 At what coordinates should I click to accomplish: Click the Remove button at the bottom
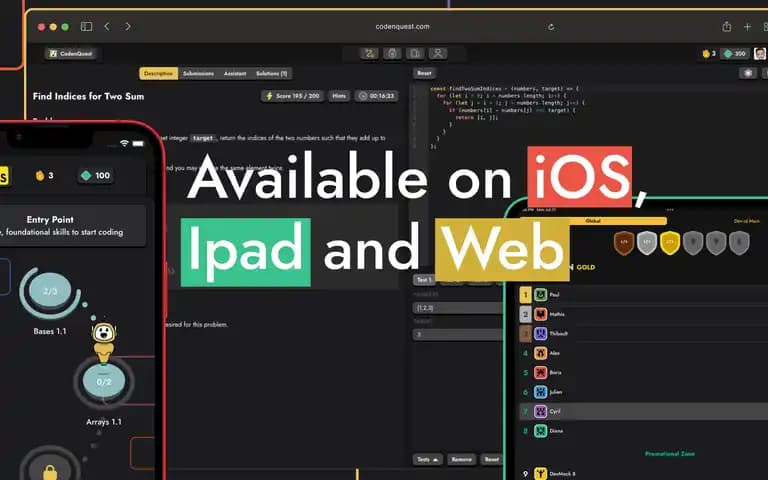(x=461, y=459)
